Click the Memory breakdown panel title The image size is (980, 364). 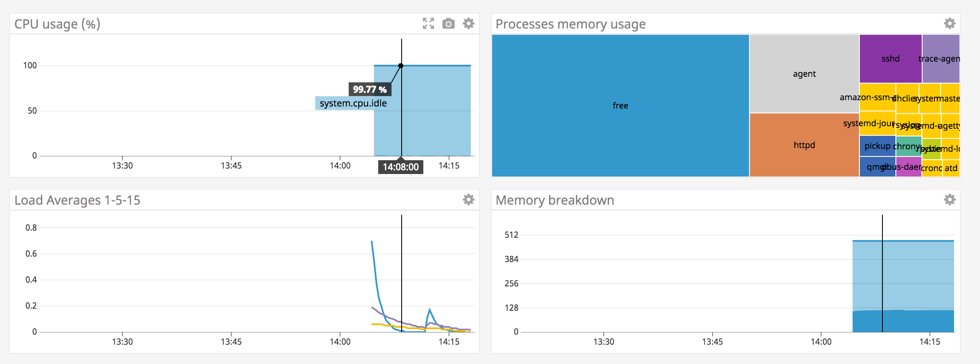coord(554,200)
